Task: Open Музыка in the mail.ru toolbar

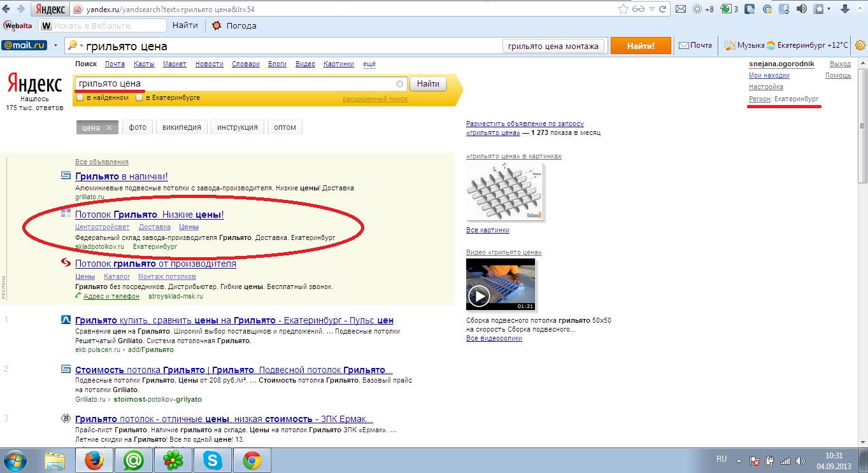Action: click(745, 46)
